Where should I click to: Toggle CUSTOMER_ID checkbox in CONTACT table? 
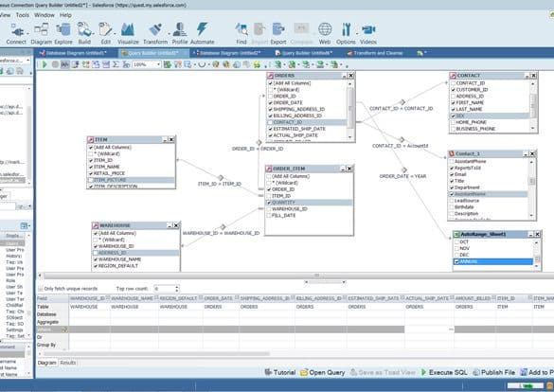click(453, 90)
